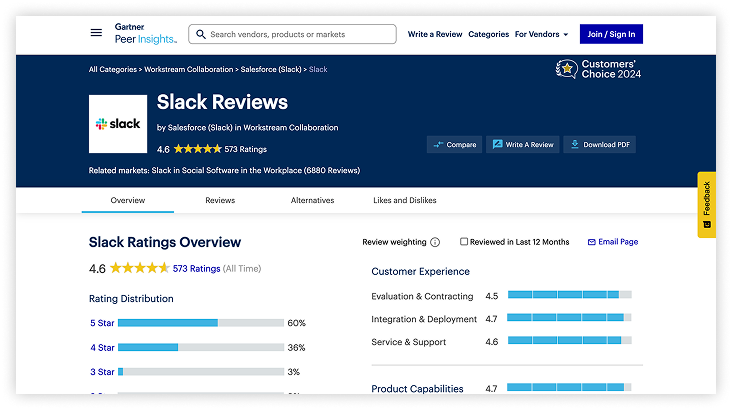Click the Rating Distribution heading
The image size is (732, 410).
pos(131,298)
